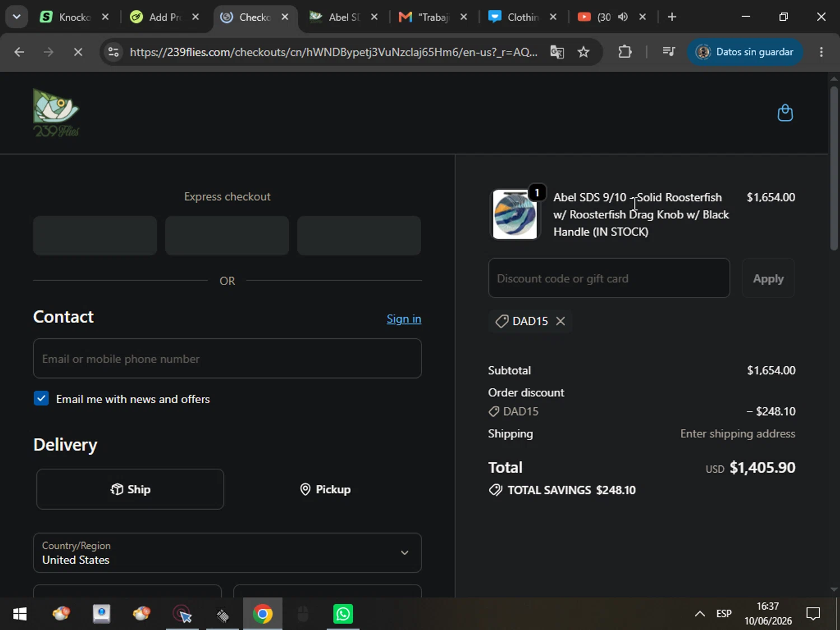
Task: Open the media controls icon in toolbar
Action: tap(669, 52)
